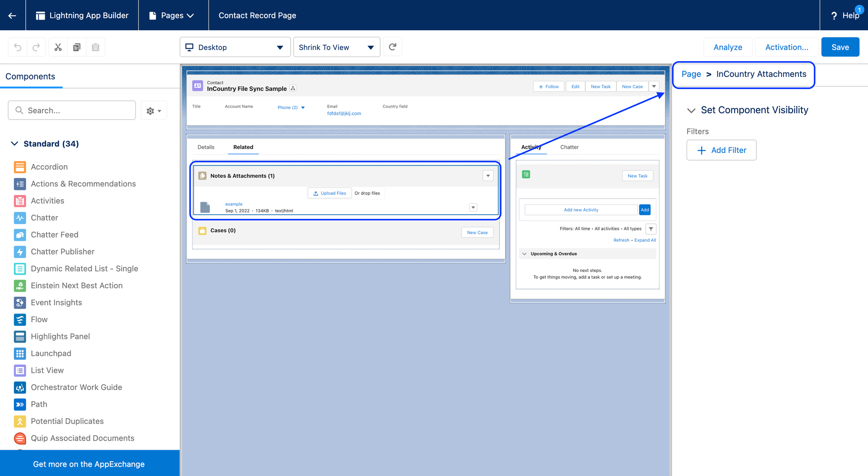Viewport: 868px width, 476px height.
Task: Open the Phone (2) dropdown
Action: tap(291, 108)
